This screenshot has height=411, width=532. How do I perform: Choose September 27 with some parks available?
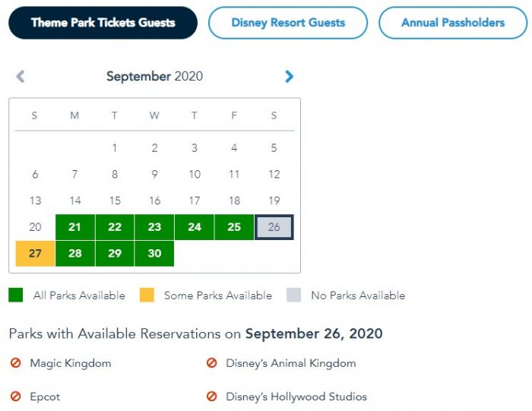35,253
